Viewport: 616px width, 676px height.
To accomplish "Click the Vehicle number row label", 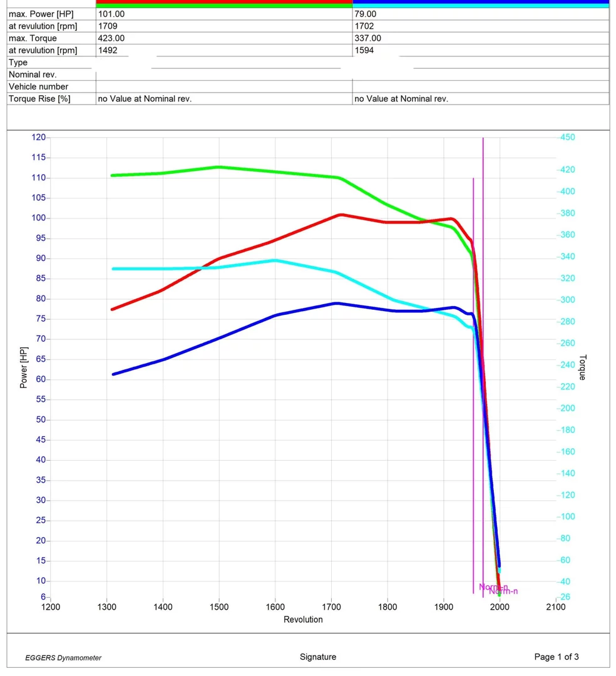I will click(38, 87).
